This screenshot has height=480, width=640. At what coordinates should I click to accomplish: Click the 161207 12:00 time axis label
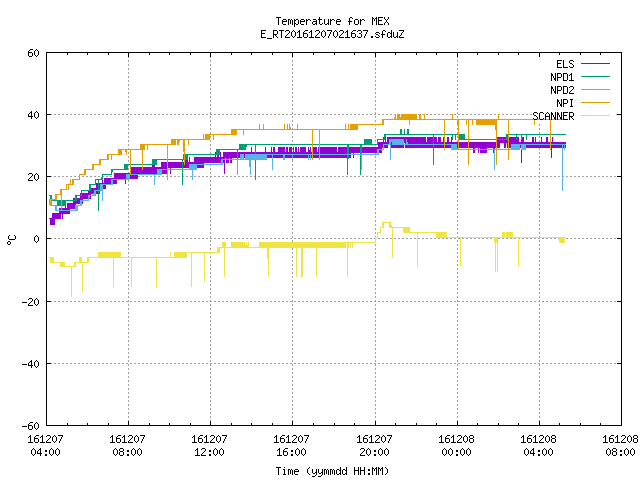coord(209,446)
